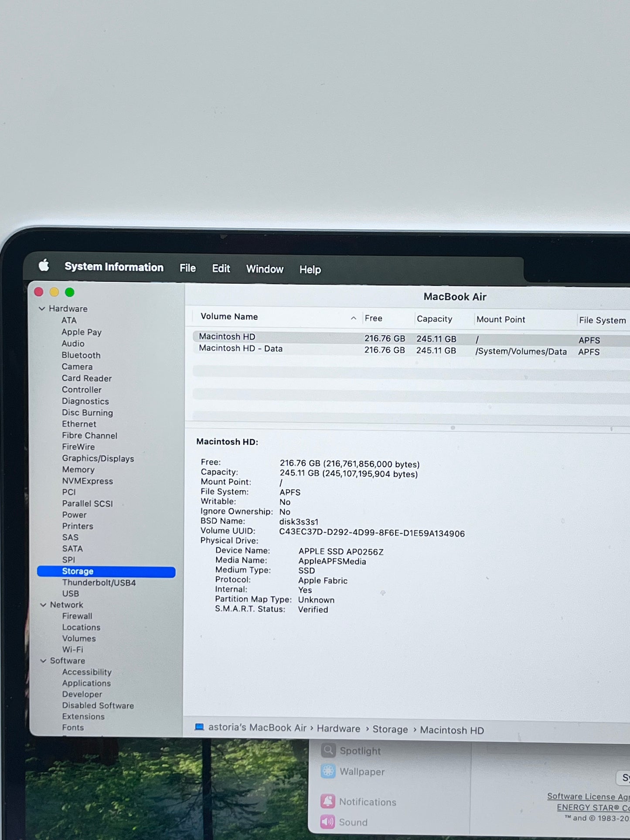Select Firewall under Network
The width and height of the screenshot is (630, 840).
tap(77, 616)
